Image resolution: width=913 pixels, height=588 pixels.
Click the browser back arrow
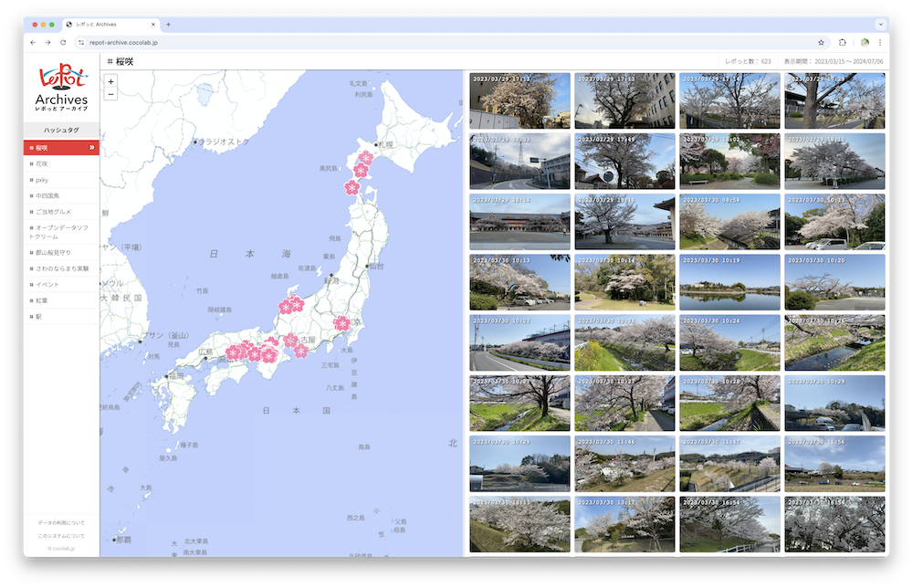(x=34, y=43)
